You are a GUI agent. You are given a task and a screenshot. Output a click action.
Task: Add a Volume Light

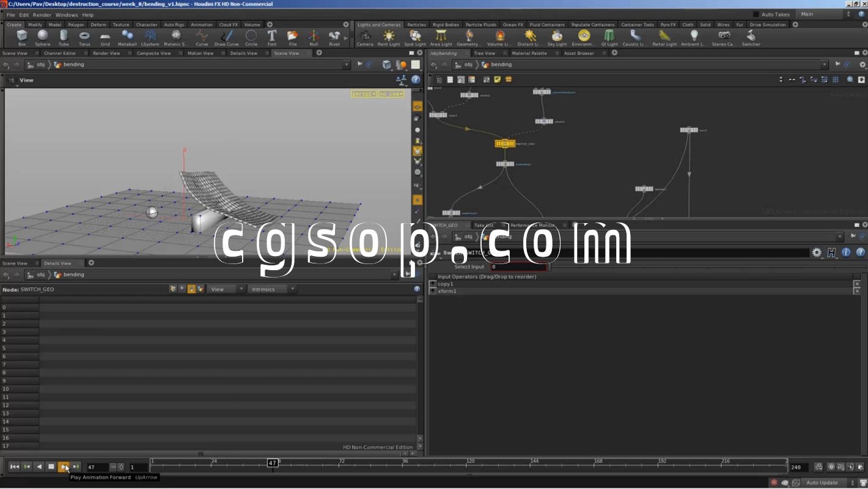click(500, 38)
